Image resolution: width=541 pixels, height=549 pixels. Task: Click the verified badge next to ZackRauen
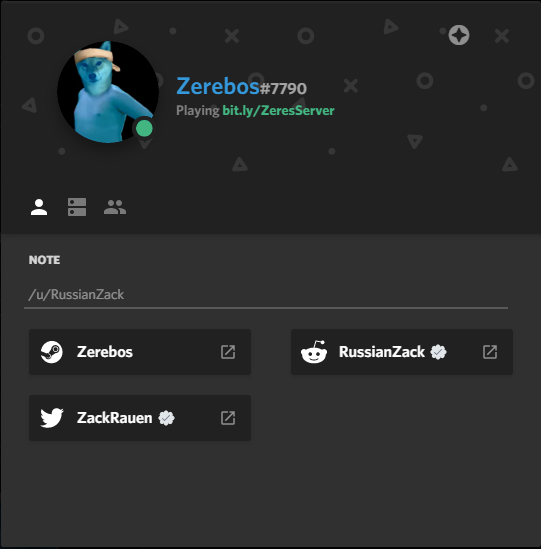coord(166,418)
